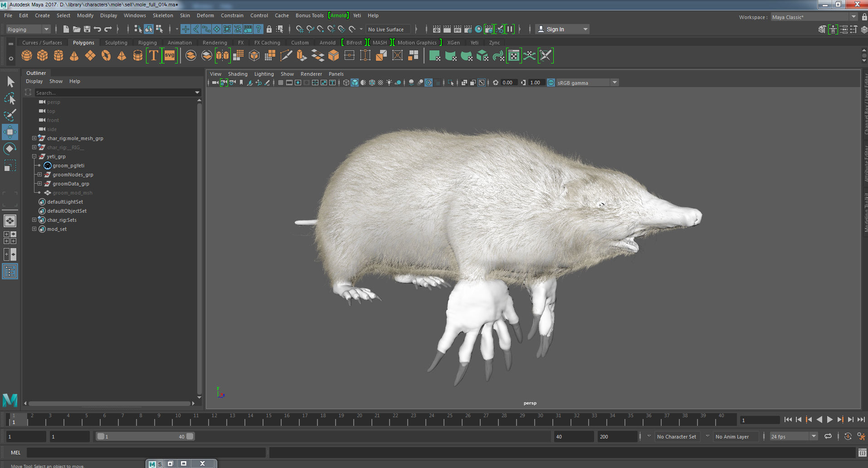Create a polygon sphere from the shelf
This screenshot has height=468, width=868.
pyautogui.click(x=27, y=56)
